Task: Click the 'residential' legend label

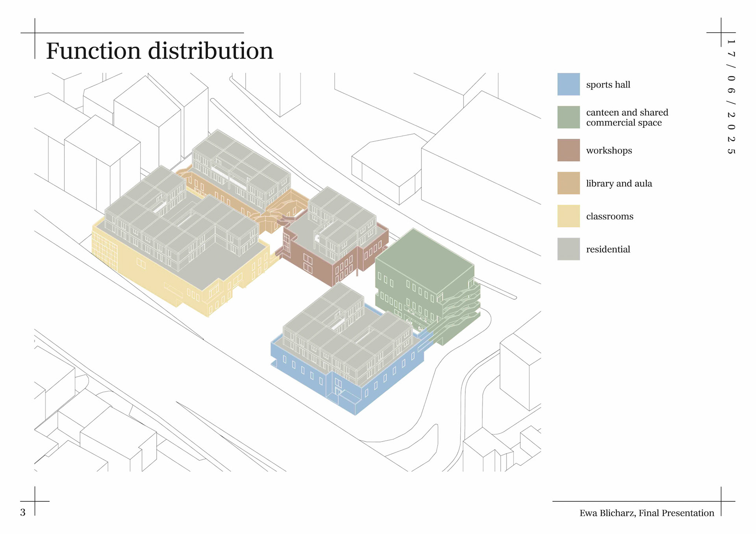Action: click(x=608, y=249)
